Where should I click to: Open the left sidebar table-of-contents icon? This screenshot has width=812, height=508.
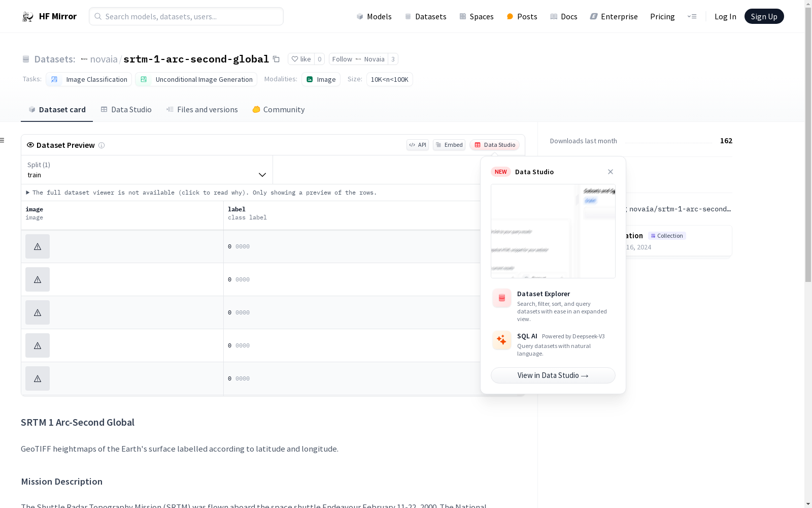3,140
